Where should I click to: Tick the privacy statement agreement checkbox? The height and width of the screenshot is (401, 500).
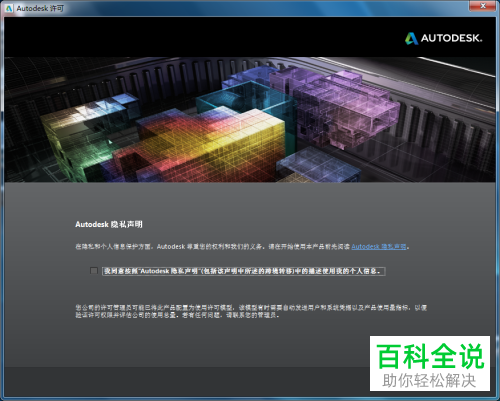tap(94, 271)
